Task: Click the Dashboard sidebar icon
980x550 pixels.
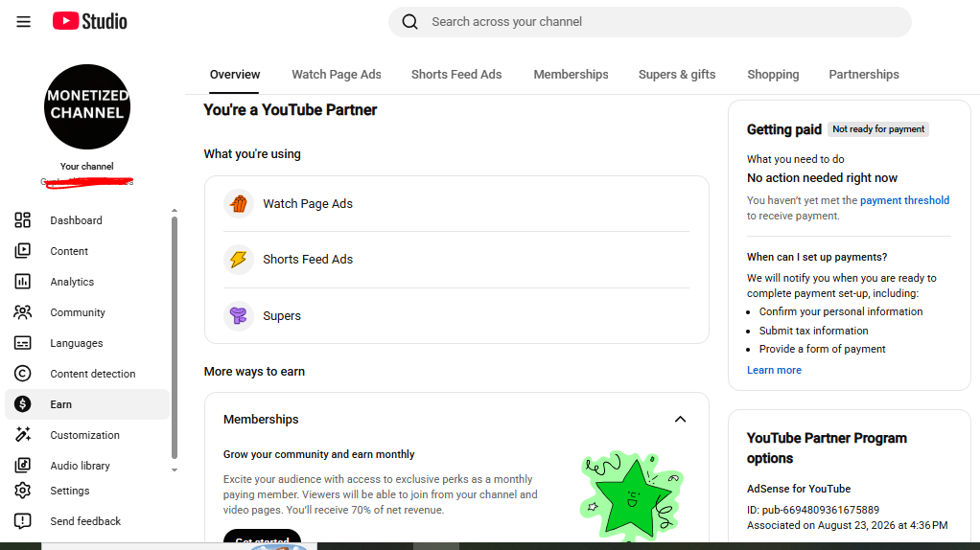Action: [x=22, y=219]
